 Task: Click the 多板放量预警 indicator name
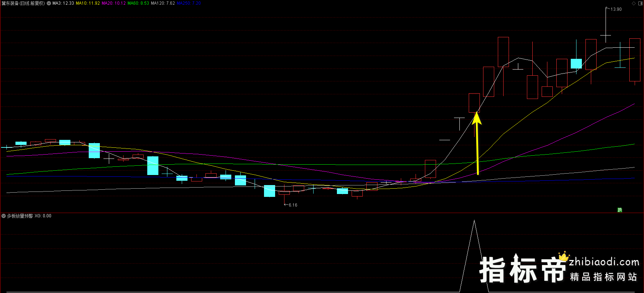tap(20, 216)
